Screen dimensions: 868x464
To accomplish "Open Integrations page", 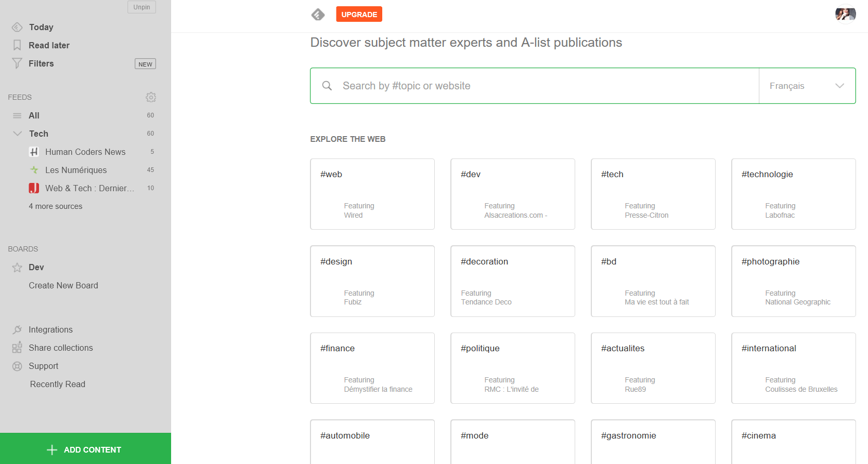I will (x=50, y=329).
